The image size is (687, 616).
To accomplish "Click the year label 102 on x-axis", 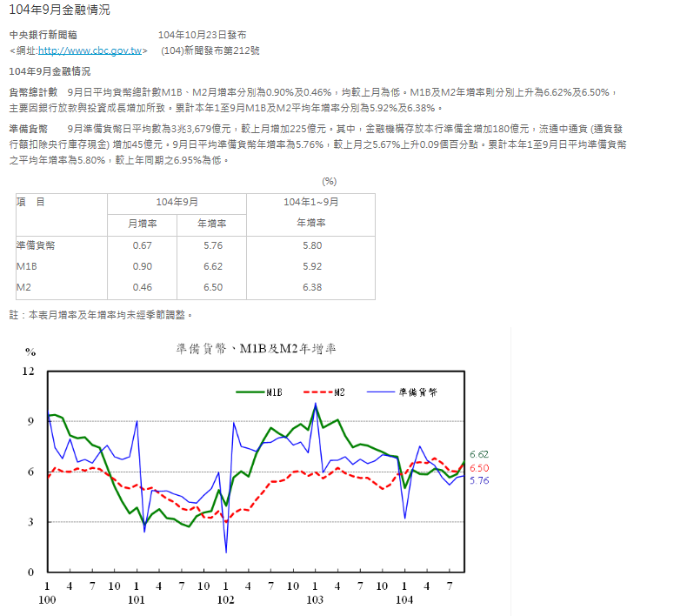I will [x=225, y=600].
